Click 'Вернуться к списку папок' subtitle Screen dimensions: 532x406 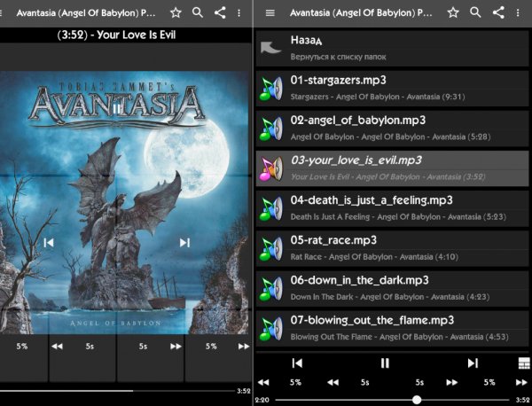[x=339, y=57]
